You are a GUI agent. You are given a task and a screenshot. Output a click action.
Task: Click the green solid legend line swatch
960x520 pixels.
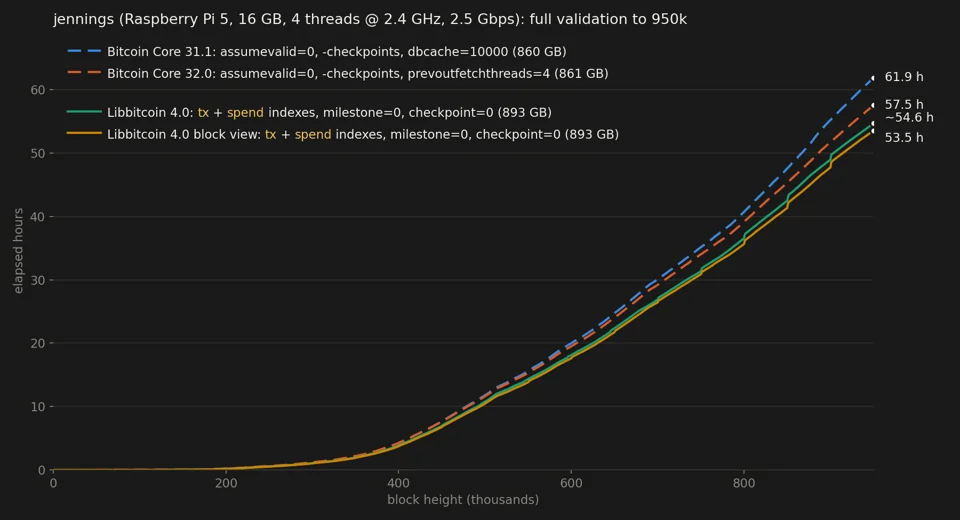(84, 111)
